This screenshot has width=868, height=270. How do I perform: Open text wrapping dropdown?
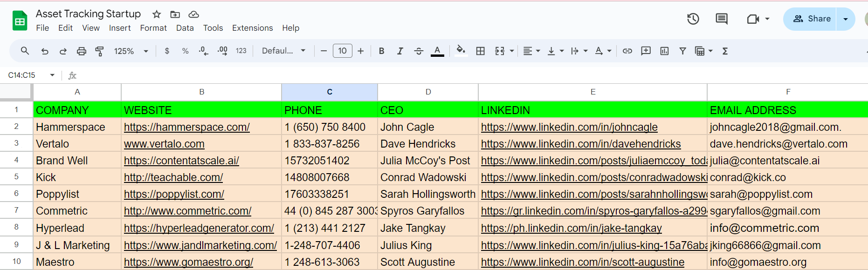click(x=579, y=51)
